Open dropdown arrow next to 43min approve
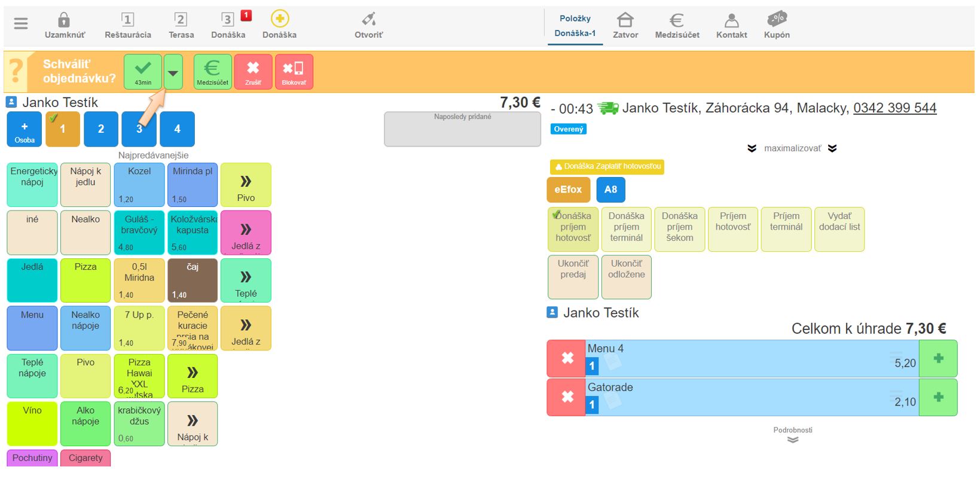 (x=173, y=72)
